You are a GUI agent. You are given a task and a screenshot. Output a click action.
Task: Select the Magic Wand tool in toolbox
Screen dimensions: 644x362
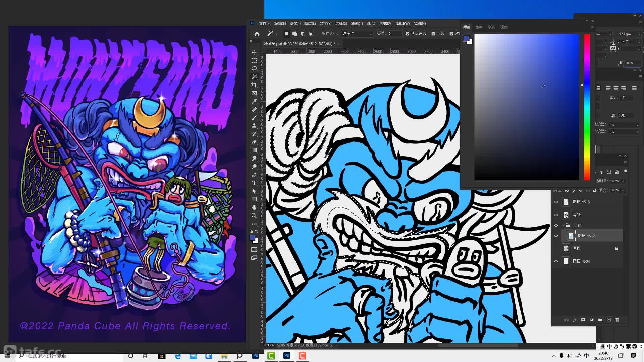click(254, 77)
